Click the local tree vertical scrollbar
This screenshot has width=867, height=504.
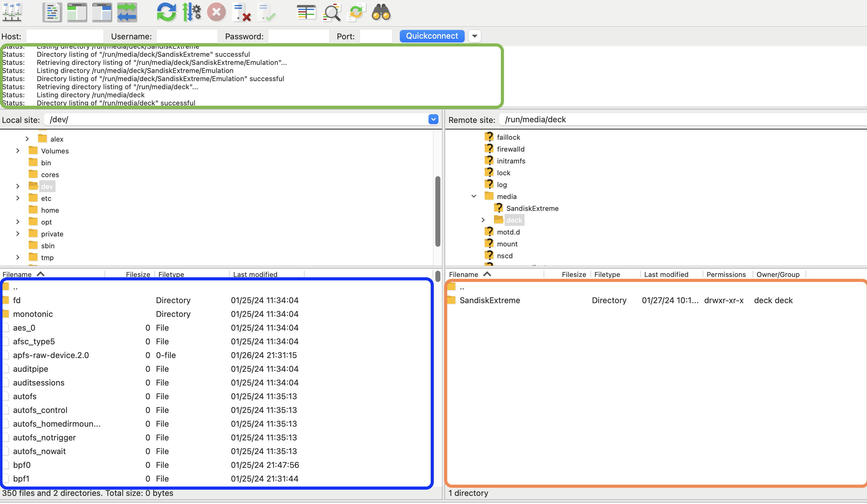[x=438, y=211]
